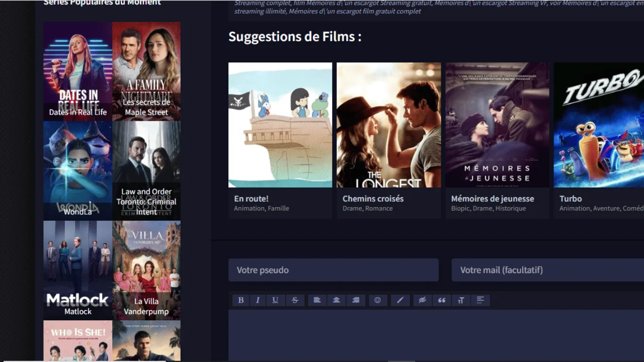This screenshot has width=644, height=362.
Task: Center-align the comment text
Action: (336, 300)
